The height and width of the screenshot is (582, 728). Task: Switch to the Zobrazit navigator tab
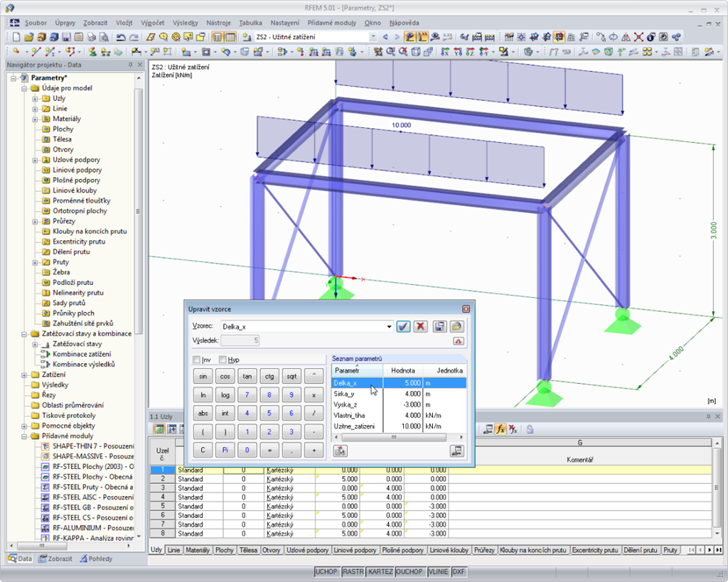click(55, 559)
